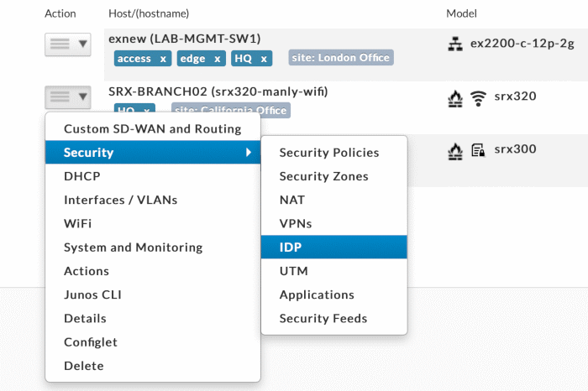Choose Security Feeds menu entry
This screenshot has height=391, width=588.
(x=323, y=318)
